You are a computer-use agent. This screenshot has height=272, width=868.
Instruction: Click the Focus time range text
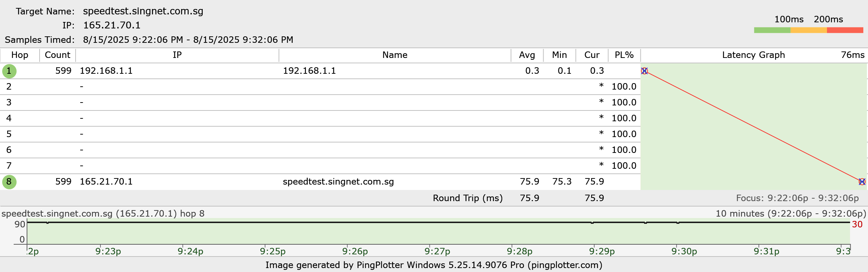pyautogui.click(x=797, y=198)
